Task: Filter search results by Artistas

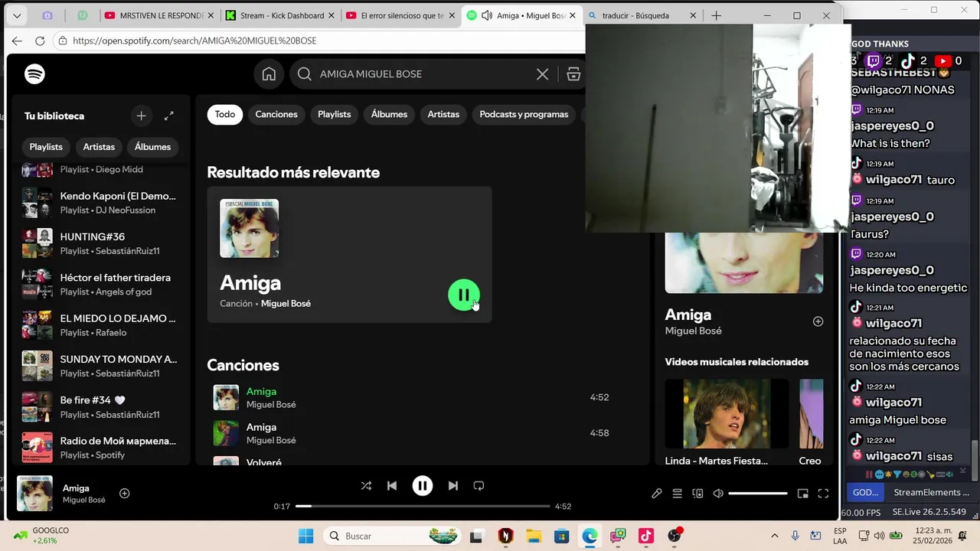Action: 443,114
